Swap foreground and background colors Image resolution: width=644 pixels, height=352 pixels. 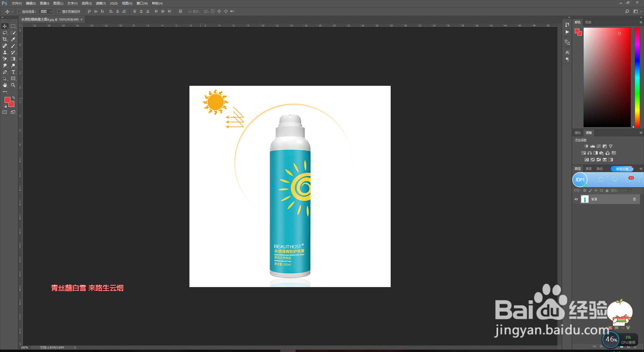pyautogui.click(x=14, y=98)
